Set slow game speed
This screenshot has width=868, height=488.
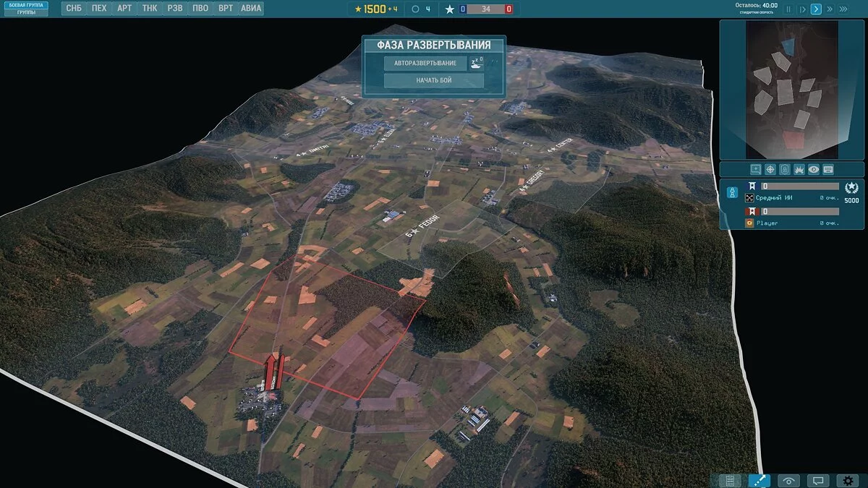[x=802, y=9]
